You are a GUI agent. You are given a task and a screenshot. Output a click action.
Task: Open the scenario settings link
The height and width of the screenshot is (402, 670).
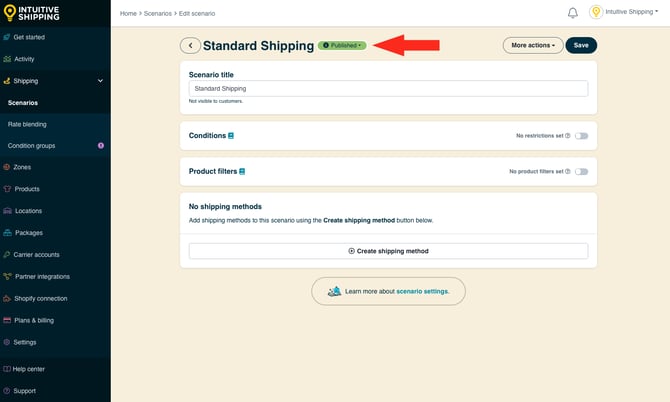[x=422, y=291]
